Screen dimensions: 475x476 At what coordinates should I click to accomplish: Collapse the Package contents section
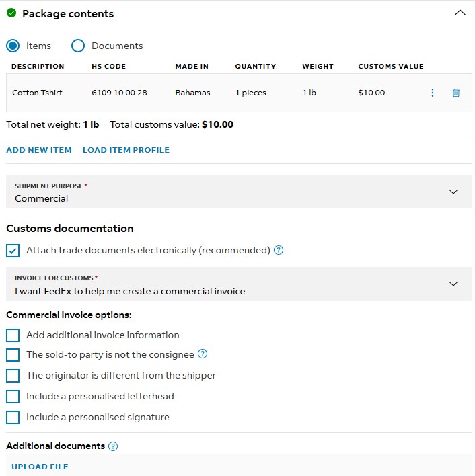point(460,13)
